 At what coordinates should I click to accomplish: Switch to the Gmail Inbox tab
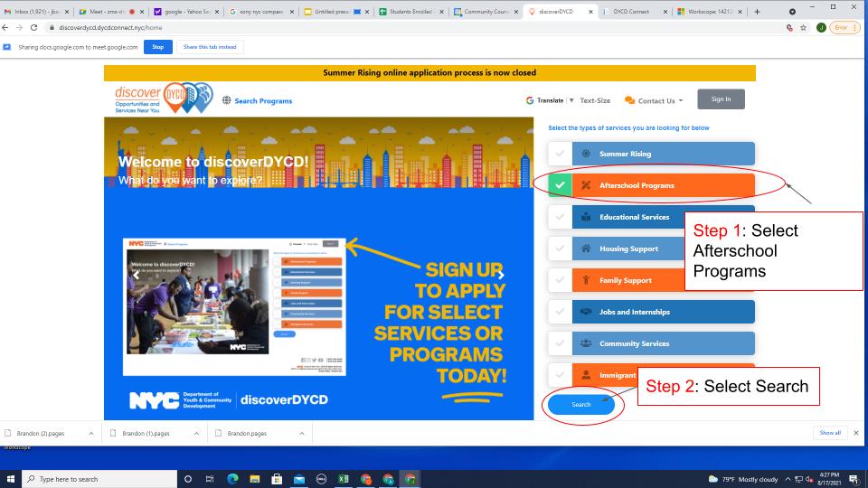point(36,11)
